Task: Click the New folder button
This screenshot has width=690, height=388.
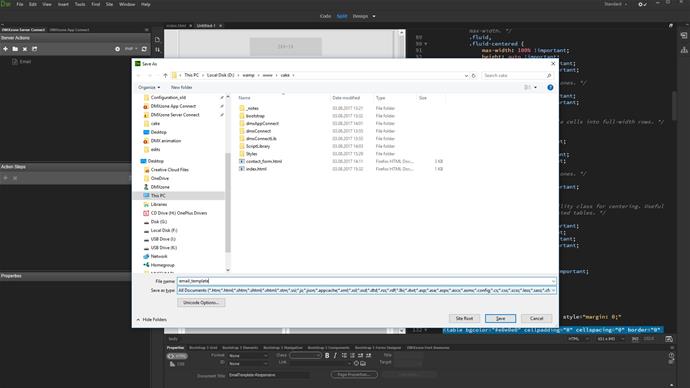Action: [181, 88]
